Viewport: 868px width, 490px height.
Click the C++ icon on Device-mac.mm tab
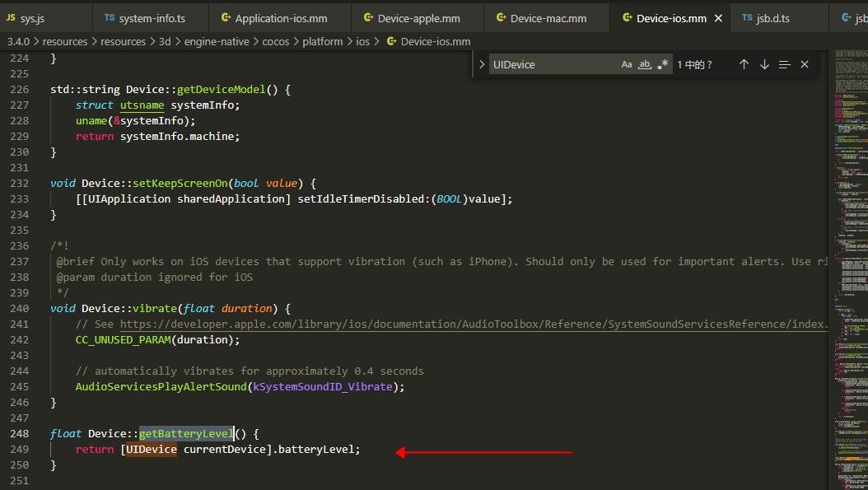pyautogui.click(x=501, y=18)
